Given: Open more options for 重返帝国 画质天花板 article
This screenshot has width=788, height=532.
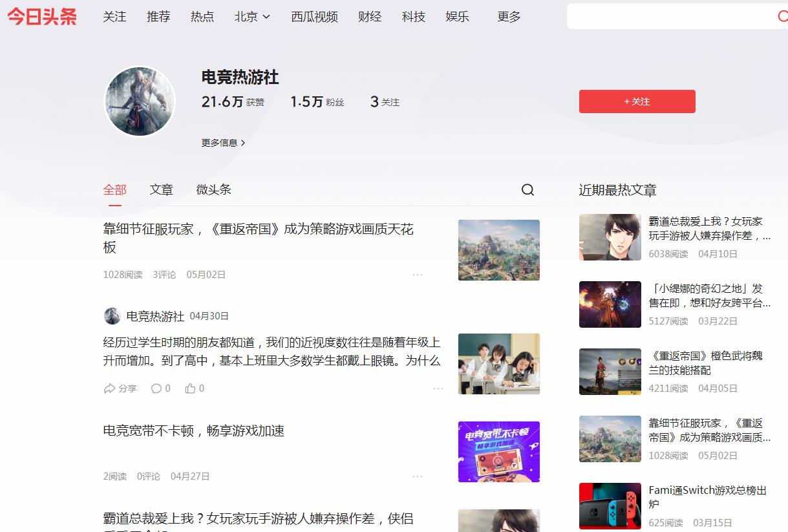Looking at the screenshot, I should click(x=418, y=275).
